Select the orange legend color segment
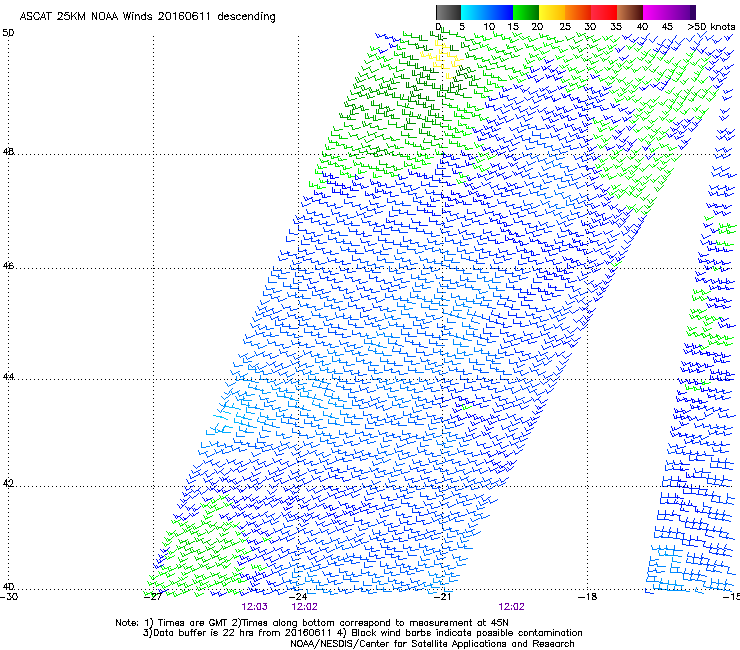740x650 pixels. coord(578,12)
